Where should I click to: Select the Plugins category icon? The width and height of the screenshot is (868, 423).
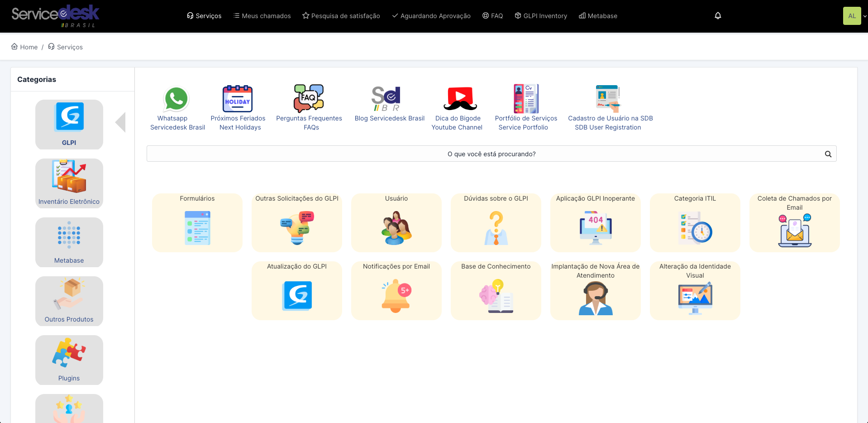(69, 359)
